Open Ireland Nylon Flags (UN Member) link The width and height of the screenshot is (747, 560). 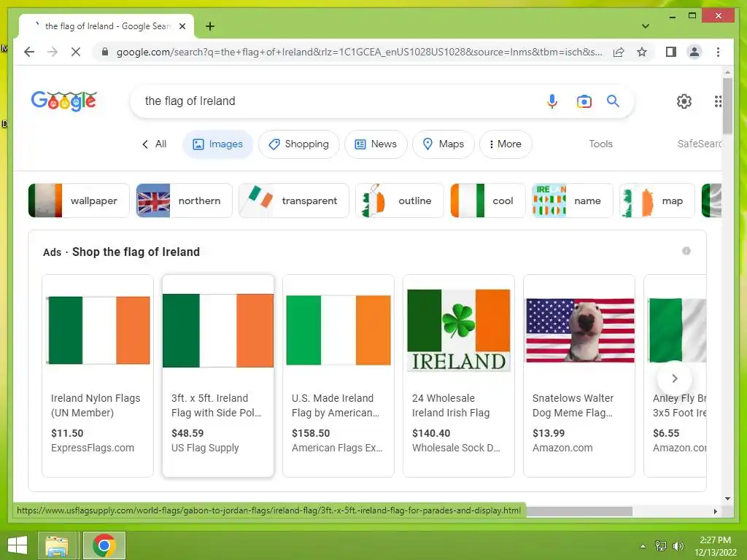pyautogui.click(x=96, y=405)
